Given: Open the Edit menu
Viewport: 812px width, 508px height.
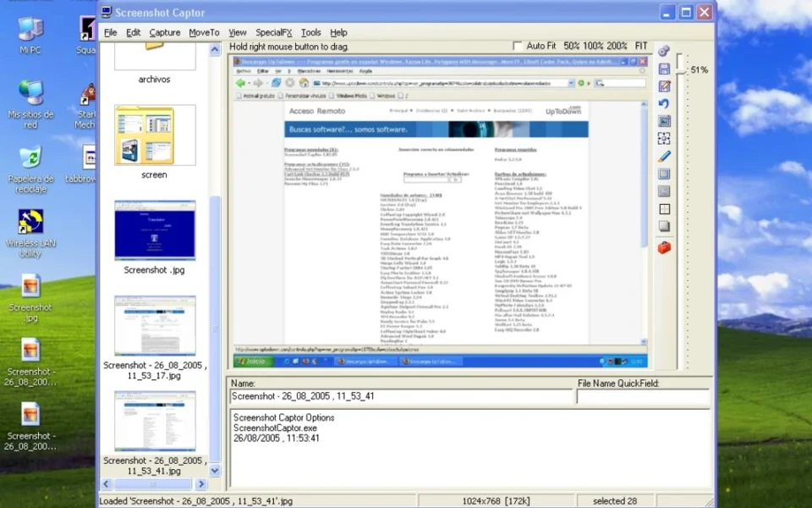Looking at the screenshot, I should [133, 32].
